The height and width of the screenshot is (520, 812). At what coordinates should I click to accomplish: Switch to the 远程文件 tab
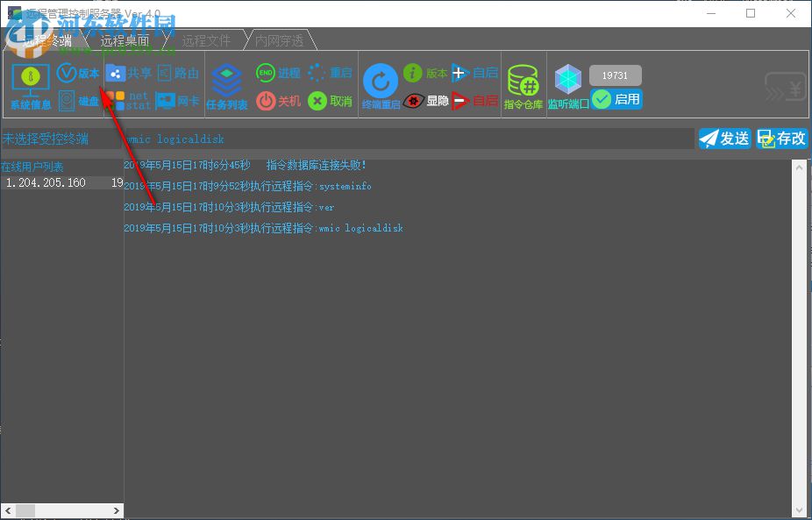[206, 41]
